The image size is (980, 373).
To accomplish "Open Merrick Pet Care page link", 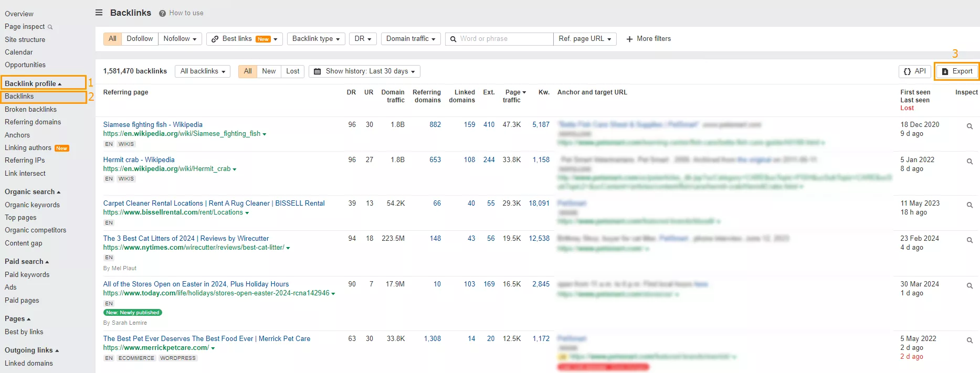I will coord(206,339).
